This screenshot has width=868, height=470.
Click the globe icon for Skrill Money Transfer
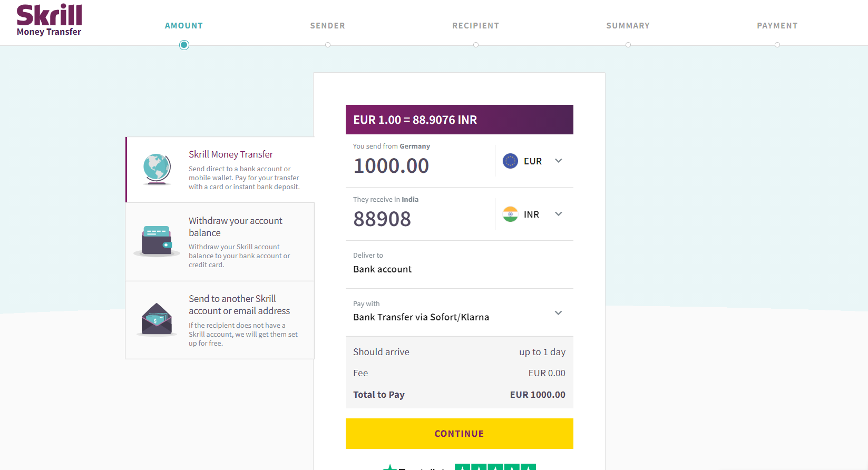157,169
